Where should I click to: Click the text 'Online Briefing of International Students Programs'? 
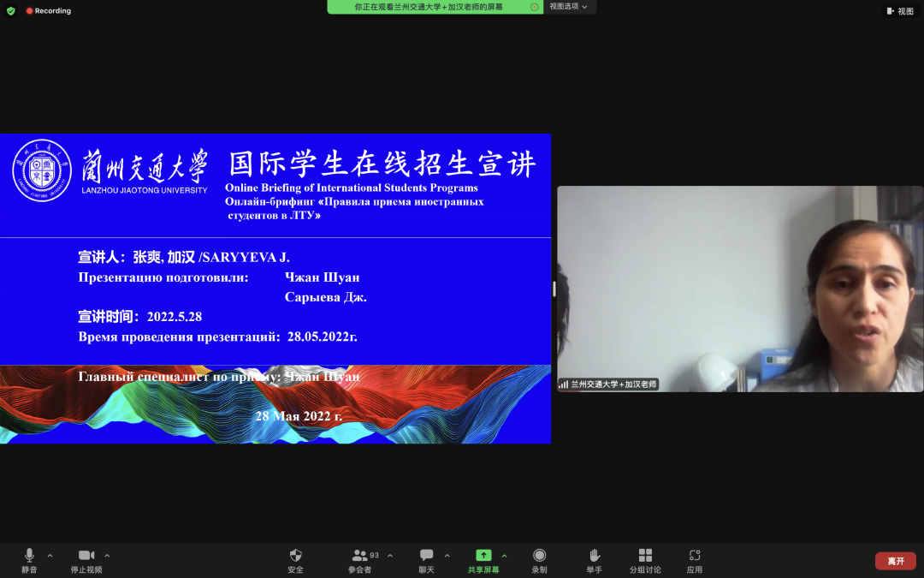point(352,188)
